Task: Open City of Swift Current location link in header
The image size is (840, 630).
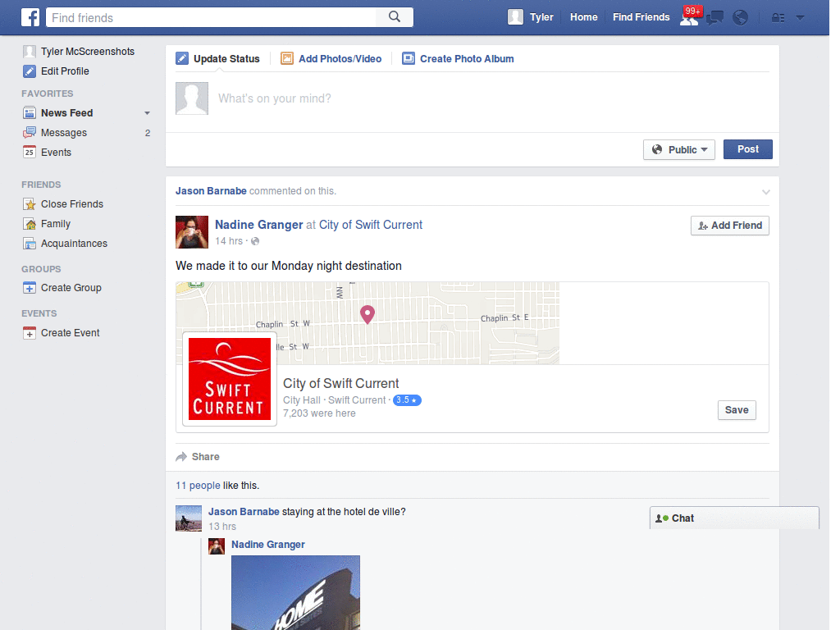Action: pyautogui.click(x=371, y=225)
